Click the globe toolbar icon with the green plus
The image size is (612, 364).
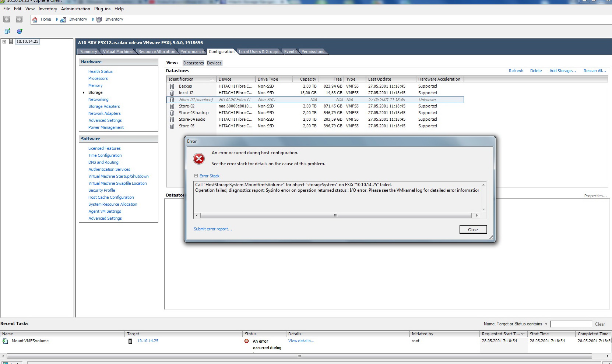coord(20,31)
